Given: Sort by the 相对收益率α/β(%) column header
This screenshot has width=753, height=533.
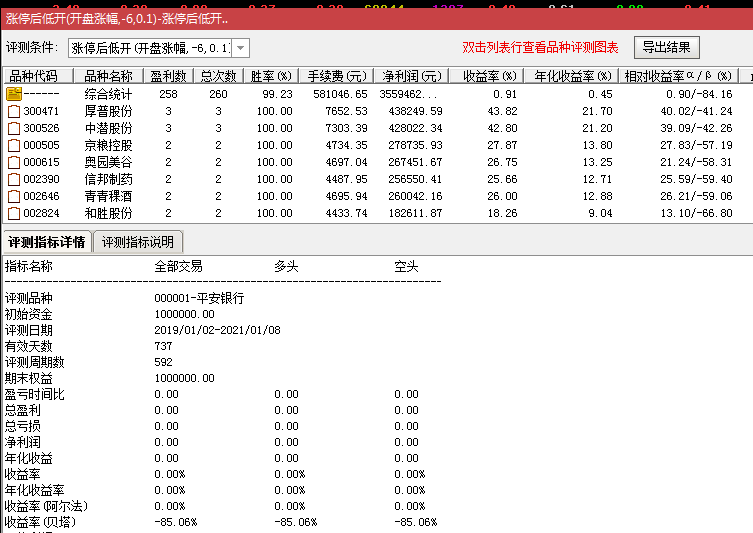Looking at the screenshot, I should coord(678,76).
